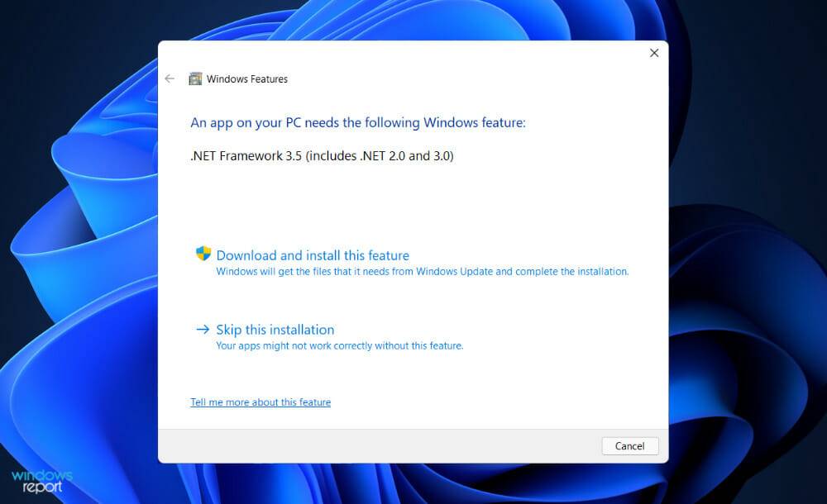Viewport: 827px width, 504px height.
Task: Close the Windows Features dialog
Action: (x=654, y=53)
